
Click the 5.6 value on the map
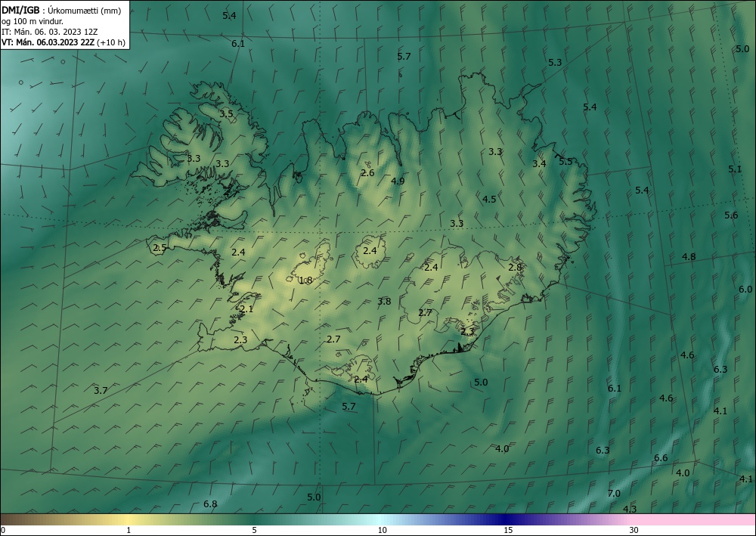[x=731, y=215]
